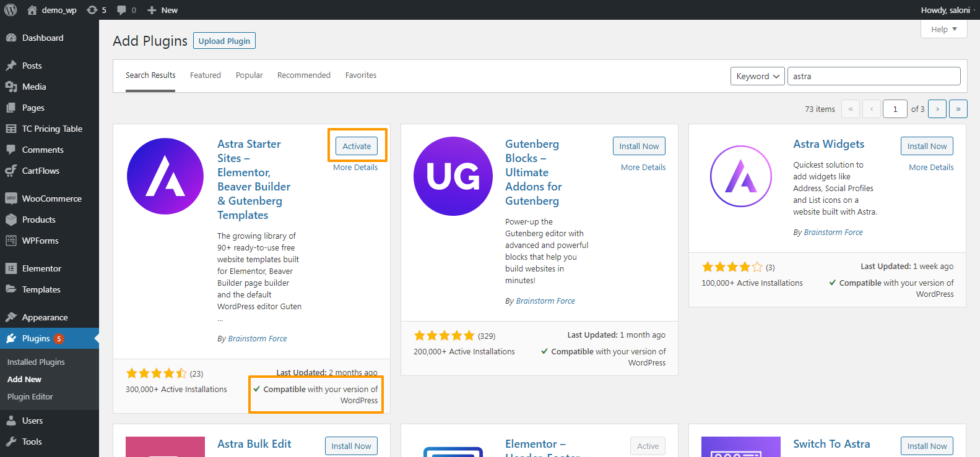Switch to the Featured tab
980x457 pixels.
click(x=206, y=75)
